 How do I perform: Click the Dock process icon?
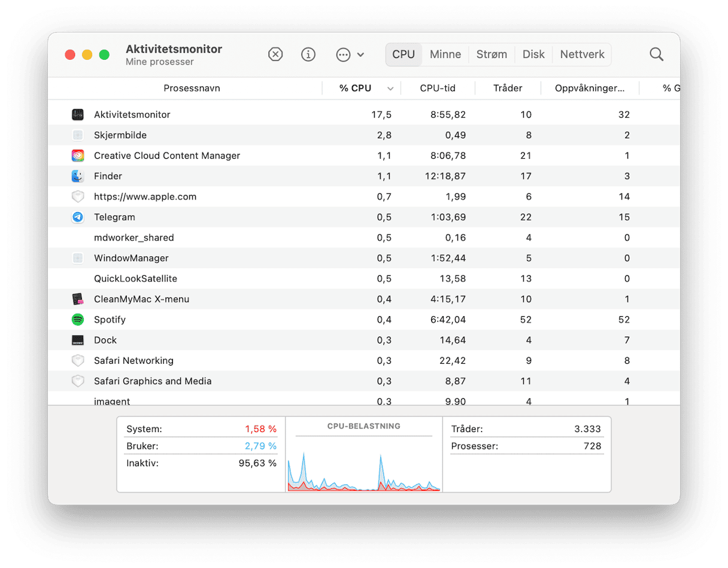pyautogui.click(x=77, y=340)
